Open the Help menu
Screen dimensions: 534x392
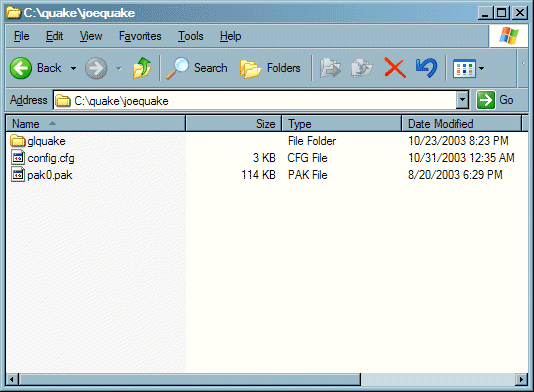pos(231,36)
